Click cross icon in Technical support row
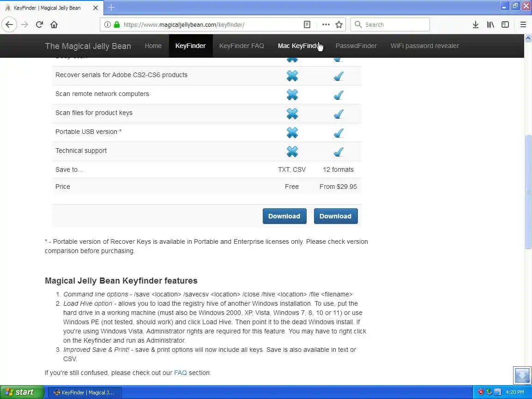Viewport: 532px width, 399px height. pos(292,151)
